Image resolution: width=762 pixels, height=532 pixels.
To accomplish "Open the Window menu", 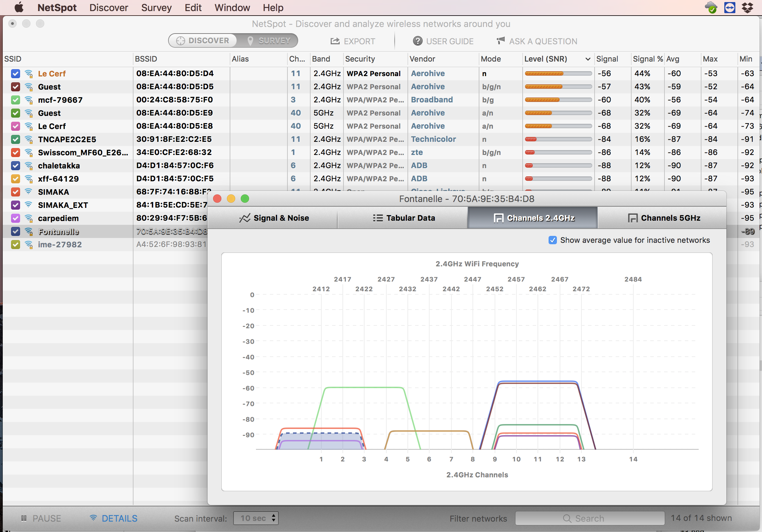I will [x=232, y=8].
